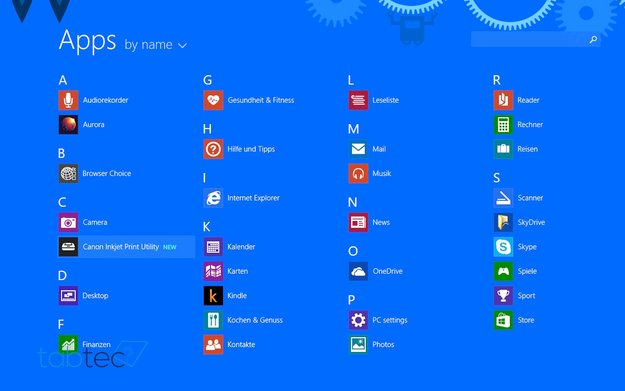The image size is (625, 391).
Task: Open the Musik headphones icon
Action: 358,173
